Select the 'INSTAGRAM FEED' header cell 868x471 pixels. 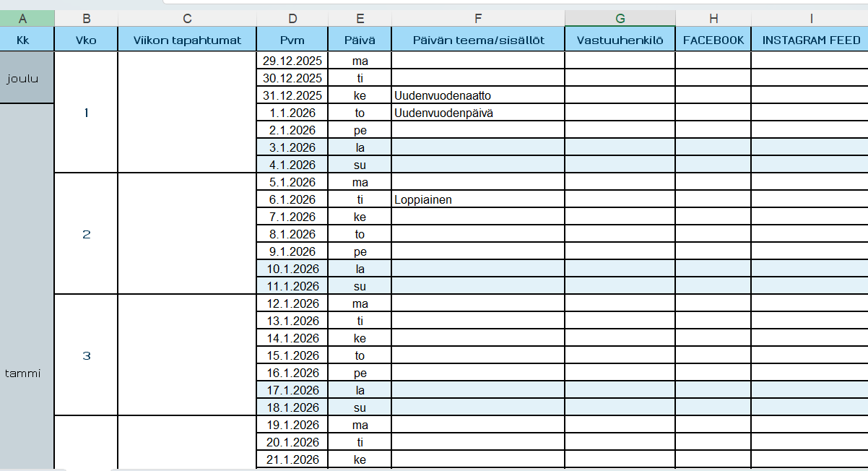[x=810, y=40]
